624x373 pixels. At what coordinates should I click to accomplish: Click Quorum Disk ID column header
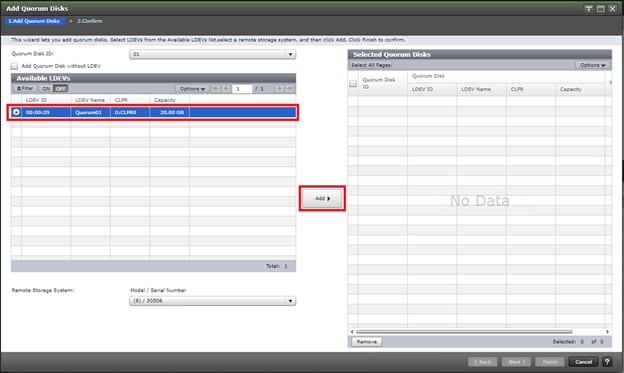(x=382, y=83)
